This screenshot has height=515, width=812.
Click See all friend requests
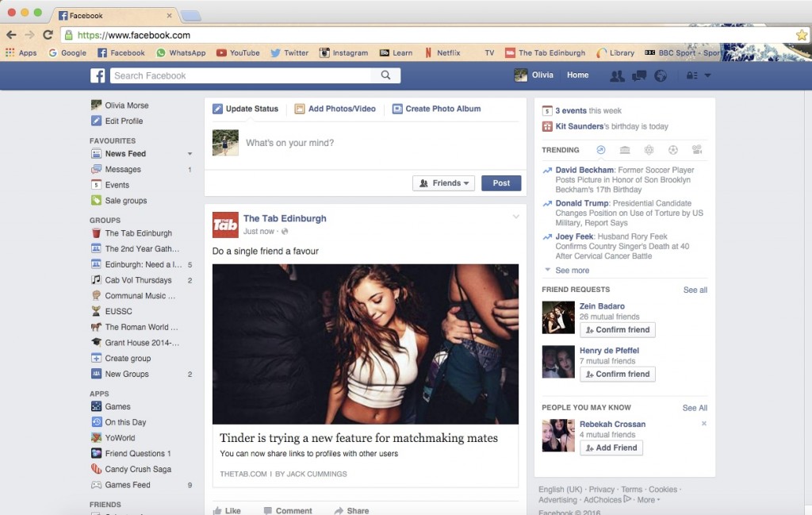coord(695,290)
